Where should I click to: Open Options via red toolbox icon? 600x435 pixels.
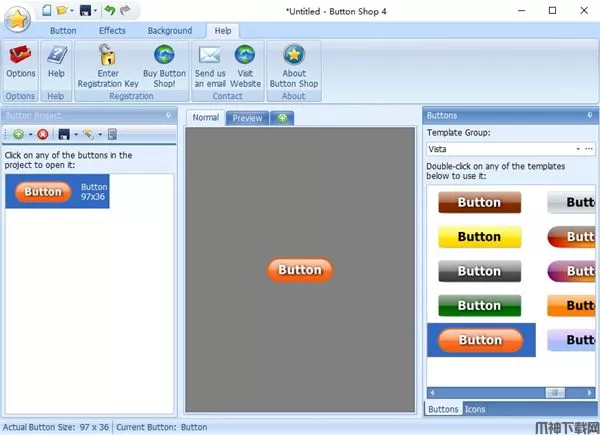pyautogui.click(x=20, y=54)
